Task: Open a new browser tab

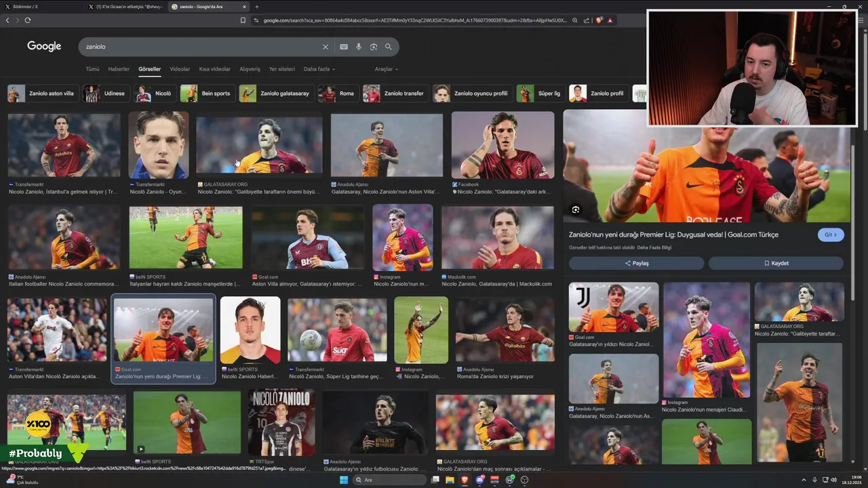Action: coord(256,7)
